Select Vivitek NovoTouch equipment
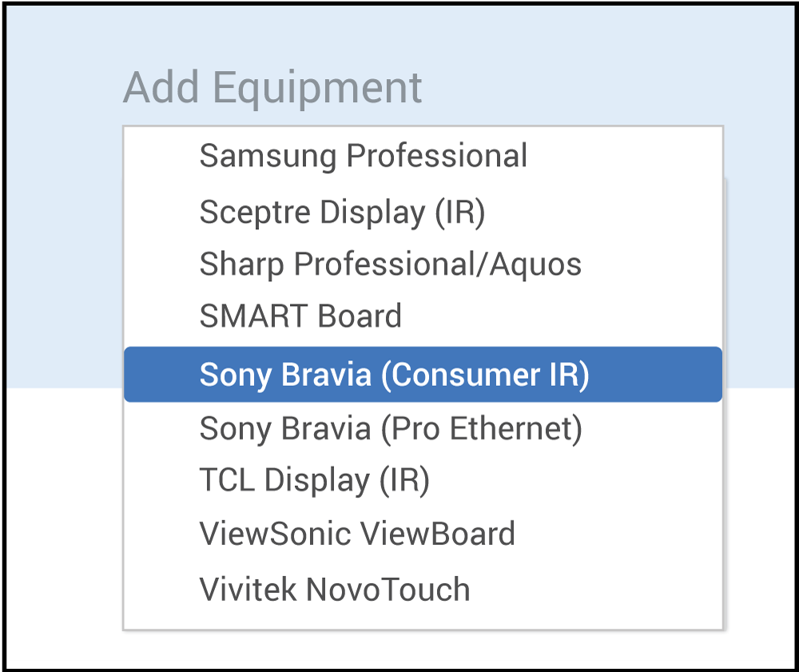Screen dimensions: 799x672 335,590
